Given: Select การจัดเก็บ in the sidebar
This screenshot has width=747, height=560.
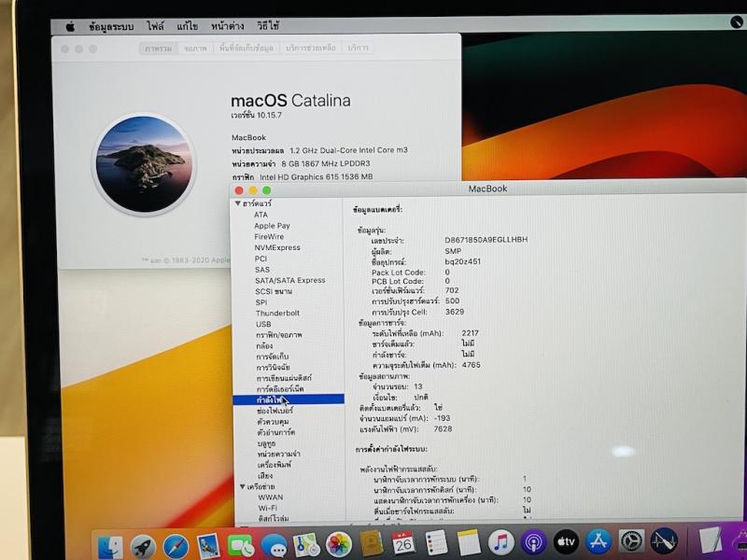Looking at the screenshot, I should pyautogui.click(x=273, y=357).
